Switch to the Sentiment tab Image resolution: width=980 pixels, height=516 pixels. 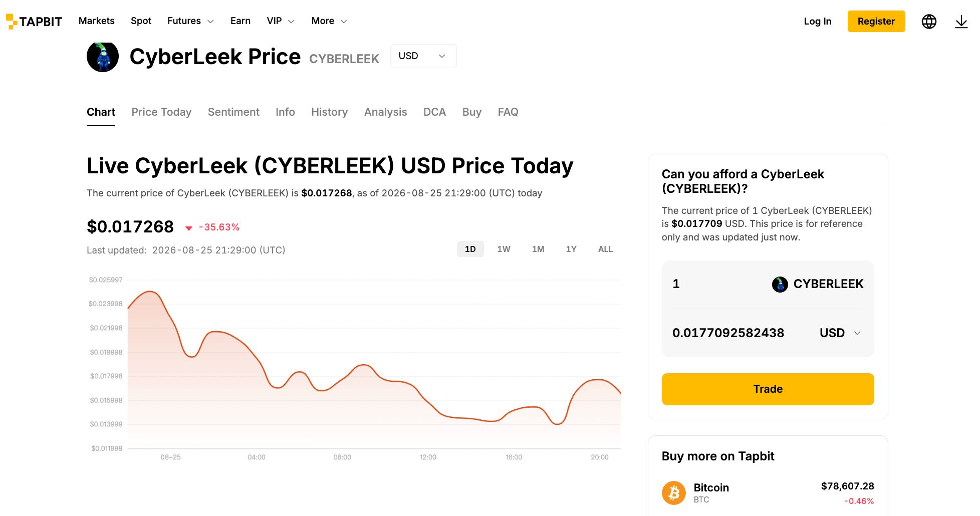click(233, 112)
